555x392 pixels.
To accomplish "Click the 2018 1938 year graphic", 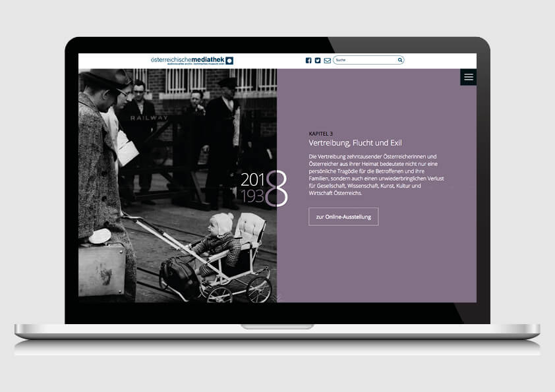I will (x=264, y=188).
